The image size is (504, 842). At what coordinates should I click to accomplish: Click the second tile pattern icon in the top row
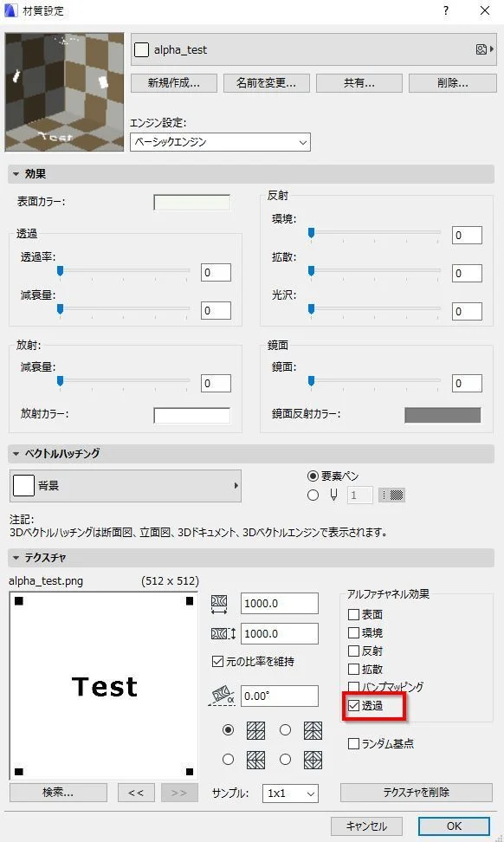313,730
